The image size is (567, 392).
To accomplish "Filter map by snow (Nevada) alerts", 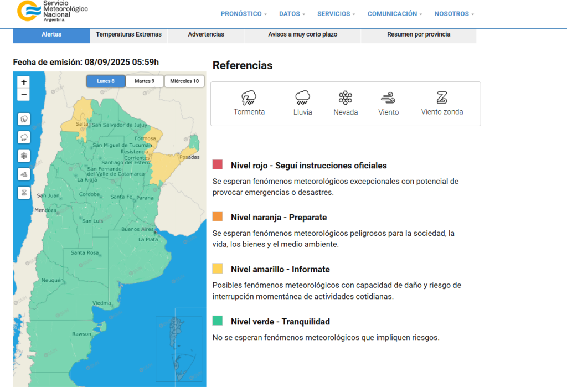I will pyautogui.click(x=24, y=156).
